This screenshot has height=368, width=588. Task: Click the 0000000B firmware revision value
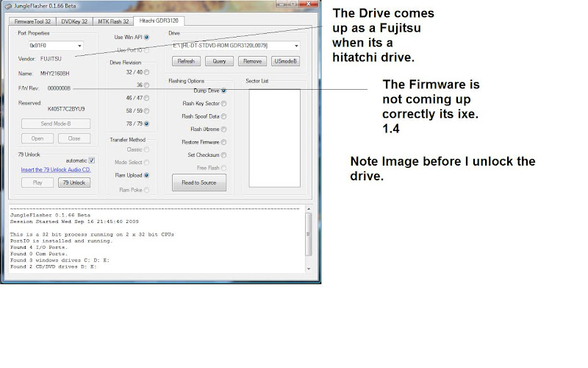click(x=59, y=88)
